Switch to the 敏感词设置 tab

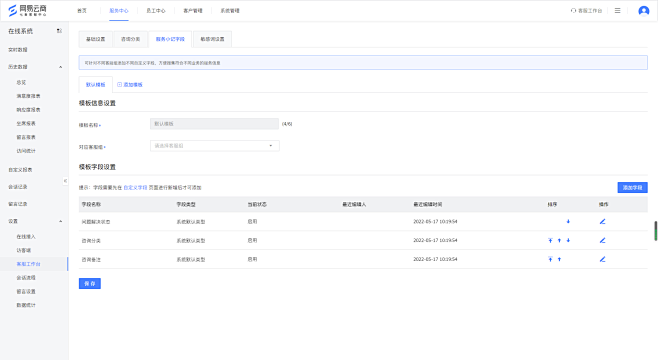point(212,39)
